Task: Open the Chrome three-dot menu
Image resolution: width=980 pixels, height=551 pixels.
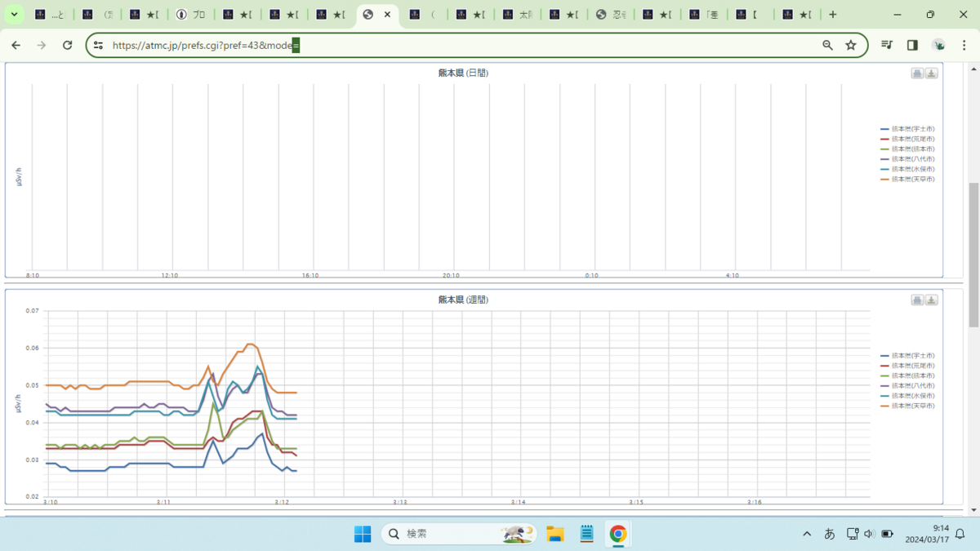Action: click(964, 46)
